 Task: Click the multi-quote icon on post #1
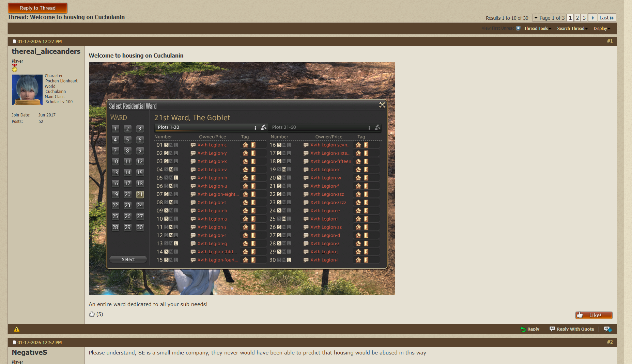pos(608,329)
